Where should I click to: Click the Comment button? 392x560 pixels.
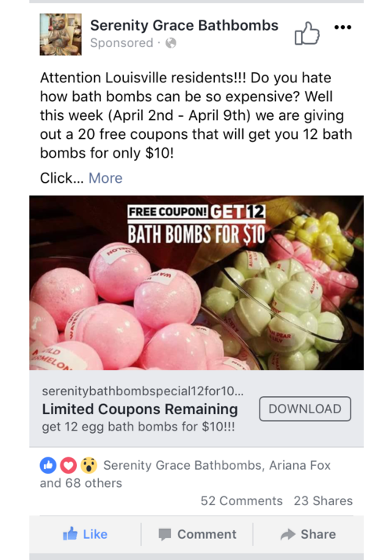197,534
